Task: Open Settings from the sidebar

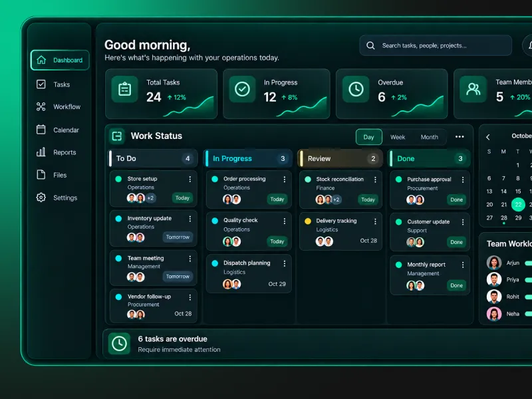Action: click(57, 198)
